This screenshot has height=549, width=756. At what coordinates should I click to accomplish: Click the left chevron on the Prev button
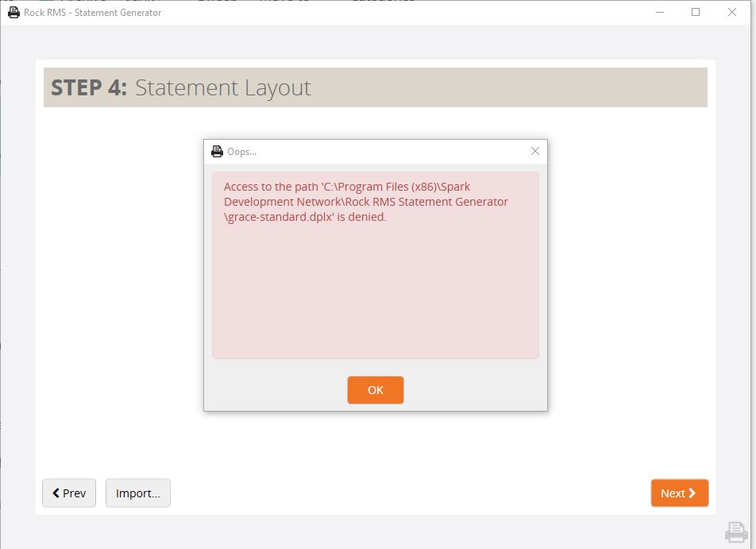tap(56, 493)
